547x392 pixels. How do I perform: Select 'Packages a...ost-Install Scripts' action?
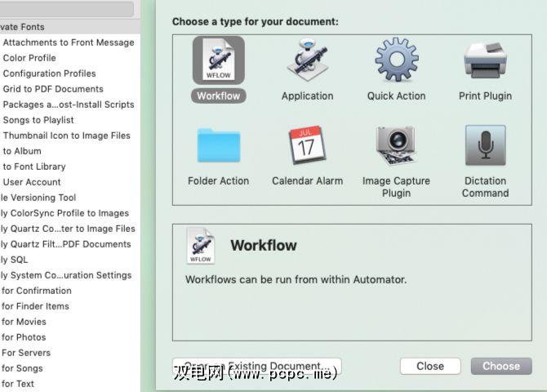[69, 105]
